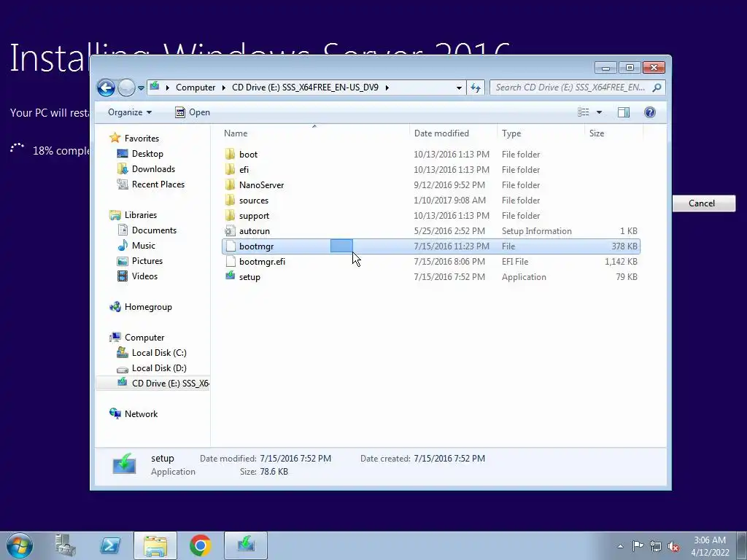The width and height of the screenshot is (747, 560).
Task: Click the 1/10/2017 9:08 AM date cell
Action: pyautogui.click(x=449, y=201)
